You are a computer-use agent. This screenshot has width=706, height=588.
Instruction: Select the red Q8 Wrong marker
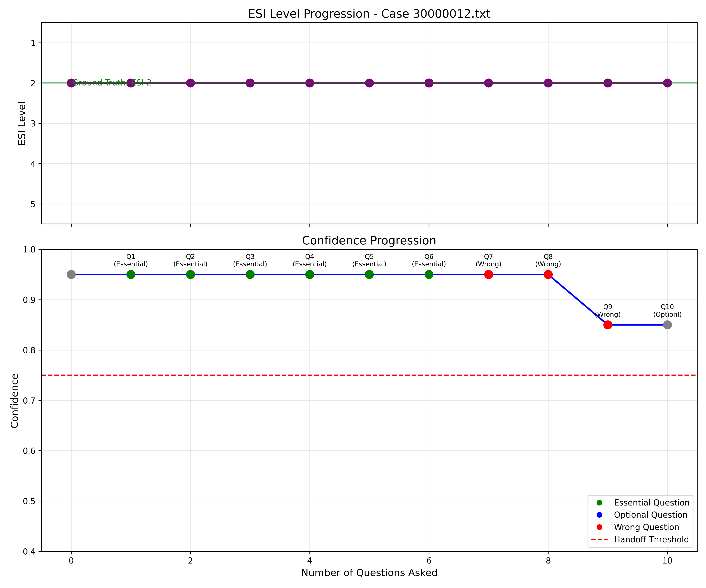click(548, 275)
